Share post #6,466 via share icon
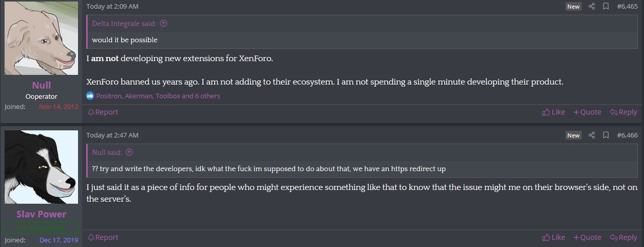 point(591,135)
